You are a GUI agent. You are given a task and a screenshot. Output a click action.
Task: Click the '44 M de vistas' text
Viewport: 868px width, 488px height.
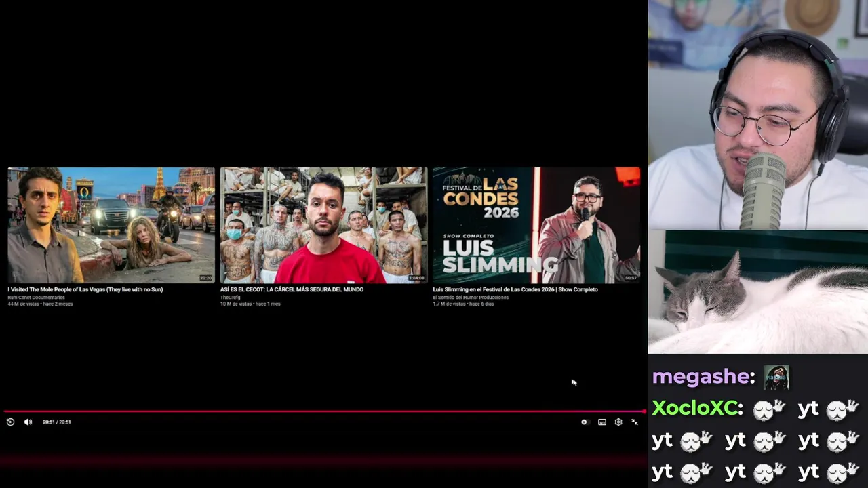[x=23, y=304]
